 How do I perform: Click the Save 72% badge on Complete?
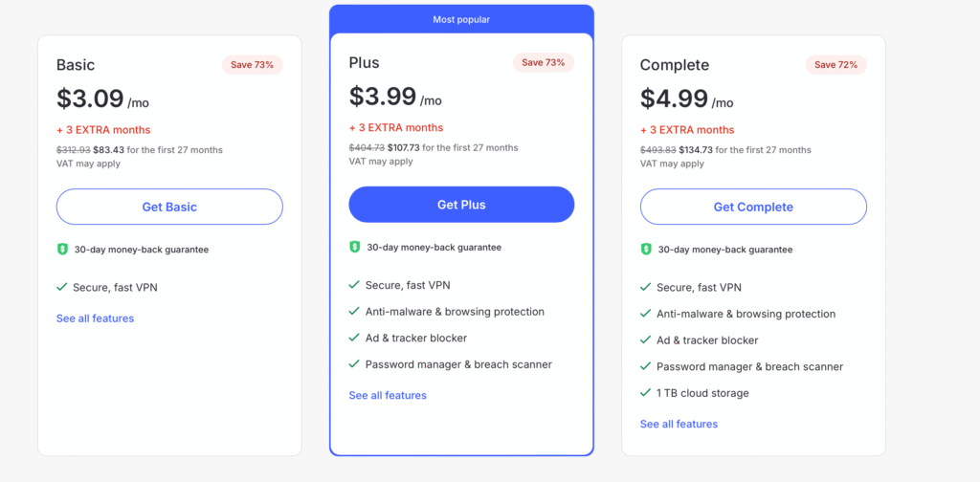pyautogui.click(x=835, y=65)
